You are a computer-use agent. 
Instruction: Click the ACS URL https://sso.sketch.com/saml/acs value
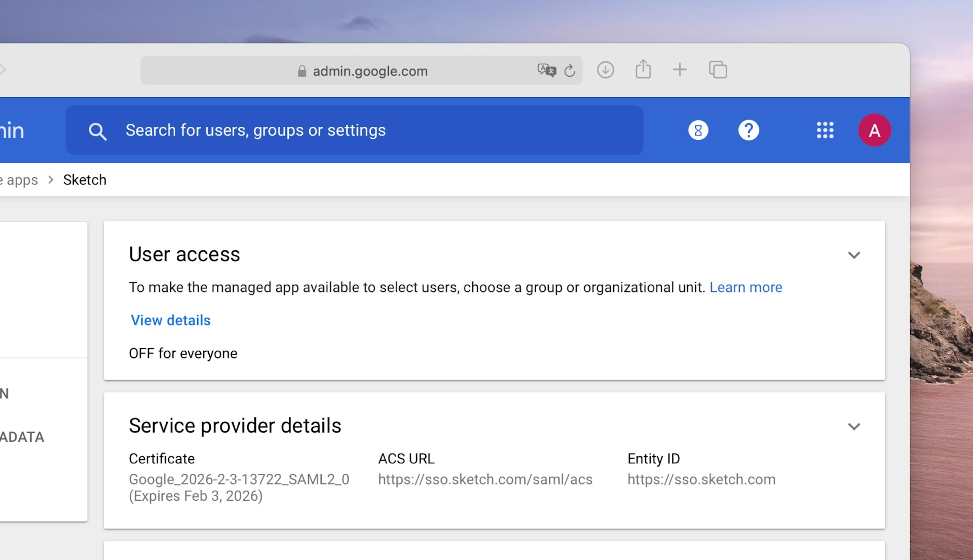(x=485, y=479)
